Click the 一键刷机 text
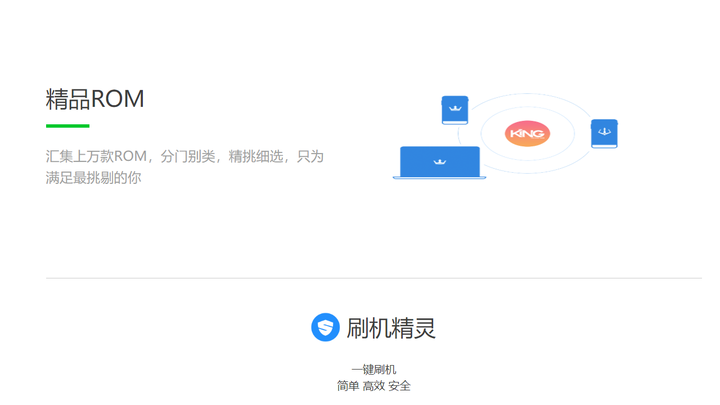 [373, 370]
